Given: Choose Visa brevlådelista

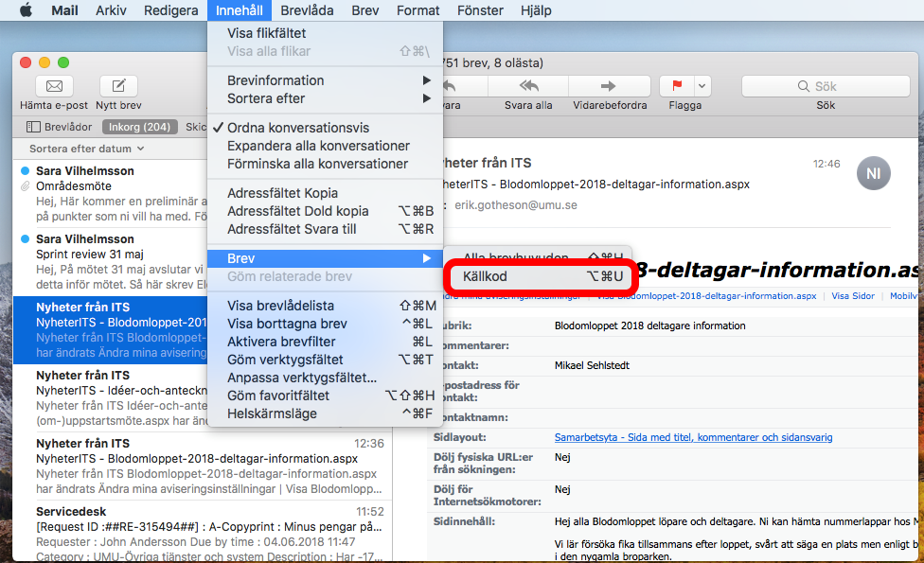Looking at the screenshot, I should coord(326,306).
